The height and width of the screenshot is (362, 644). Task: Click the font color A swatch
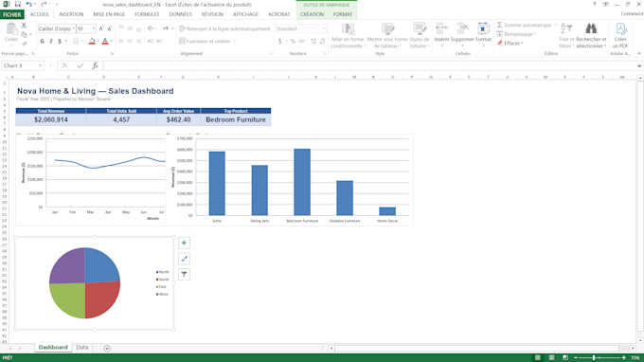tap(105, 41)
